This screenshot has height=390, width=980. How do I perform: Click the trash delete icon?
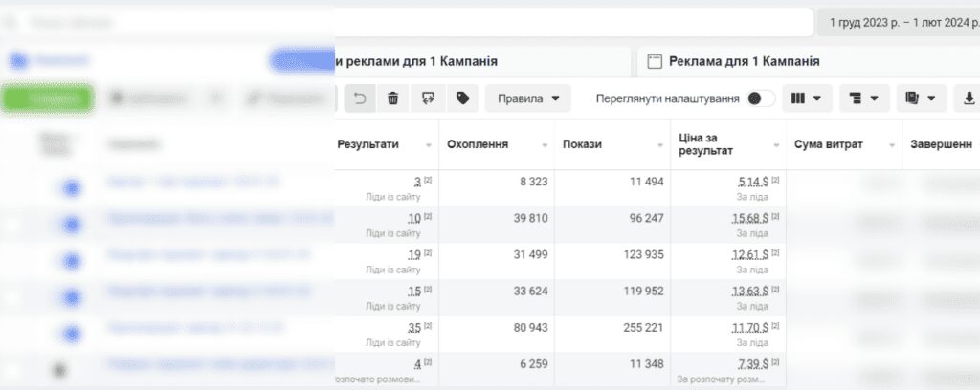[393, 98]
